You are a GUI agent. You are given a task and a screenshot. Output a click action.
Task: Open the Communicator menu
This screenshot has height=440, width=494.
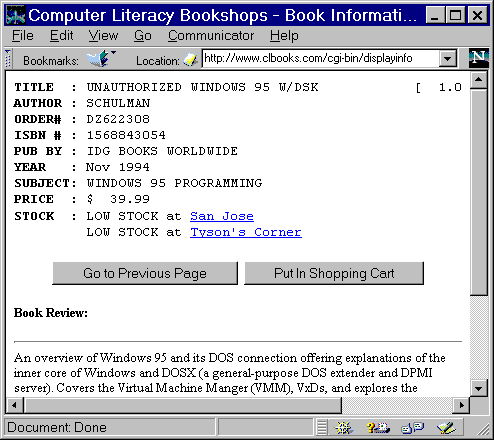(211, 36)
